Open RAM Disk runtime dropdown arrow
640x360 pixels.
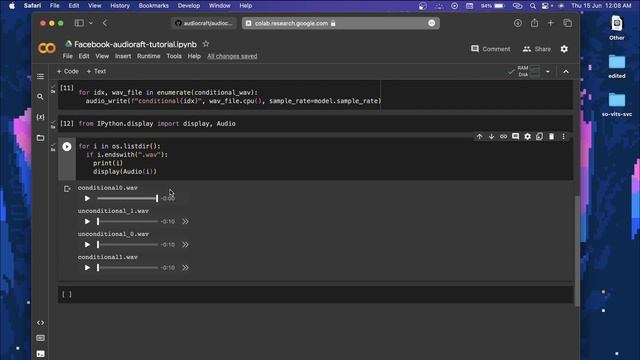[x=548, y=72]
